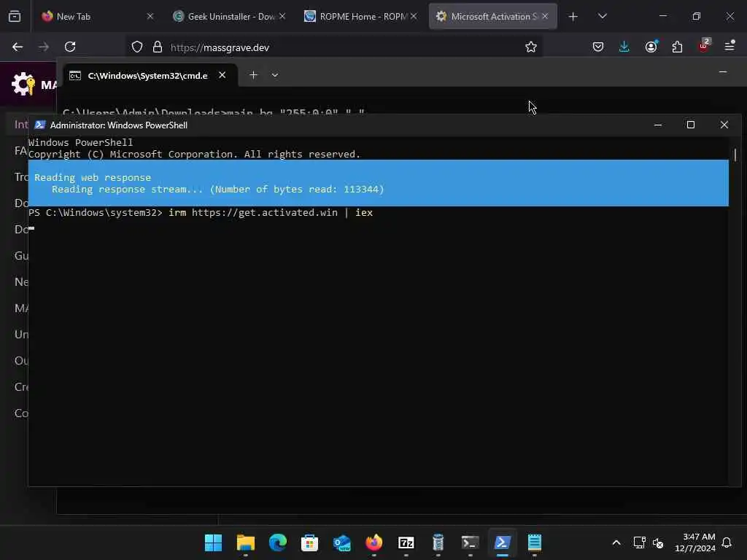Screen dimensions: 747x560
Task: Click the PowerShell title bar icon
Action: coord(40,125)
